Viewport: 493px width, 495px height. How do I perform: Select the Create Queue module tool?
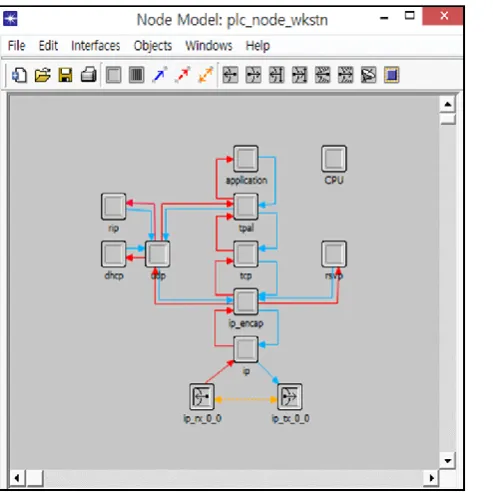point(136,75)
